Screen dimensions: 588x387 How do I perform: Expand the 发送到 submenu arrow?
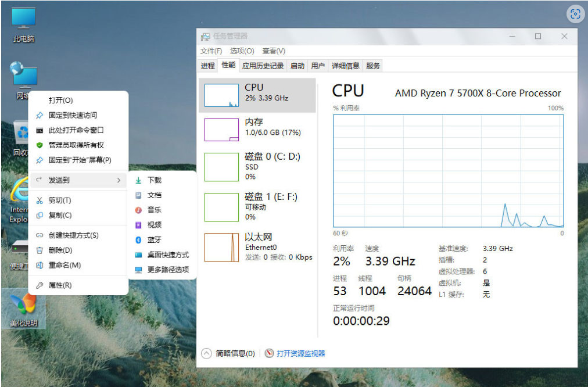point(119,180)
